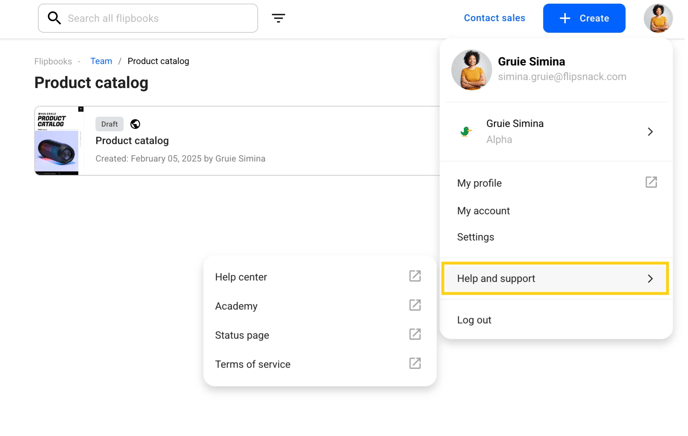Click external link icon next to Help center
Screen dimensions: 688x436
(x=415, y=276)
